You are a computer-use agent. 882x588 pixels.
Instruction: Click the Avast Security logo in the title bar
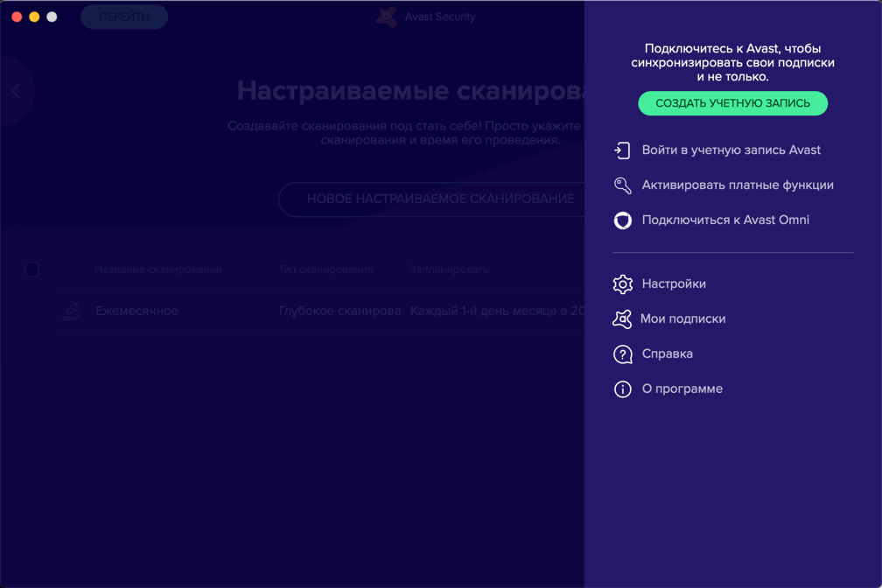pos(387,17)
